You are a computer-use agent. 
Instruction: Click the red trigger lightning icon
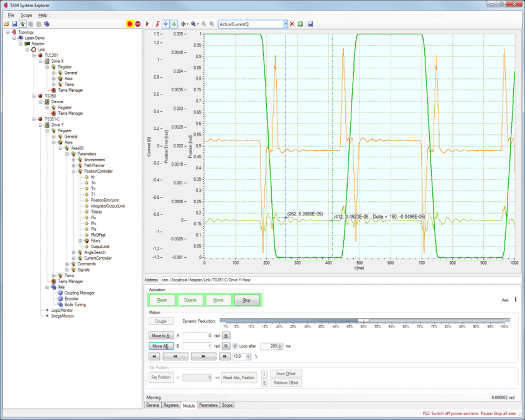[x=157, y=24]
